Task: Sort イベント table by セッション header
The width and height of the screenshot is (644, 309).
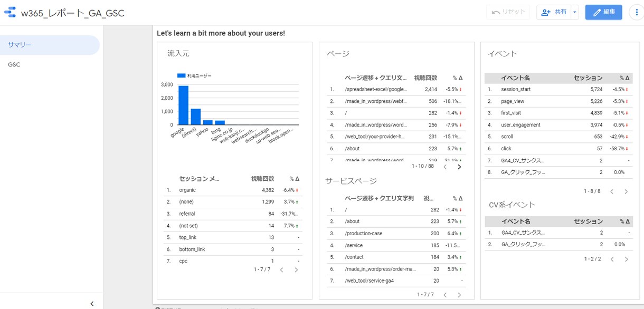Action: 588,78
